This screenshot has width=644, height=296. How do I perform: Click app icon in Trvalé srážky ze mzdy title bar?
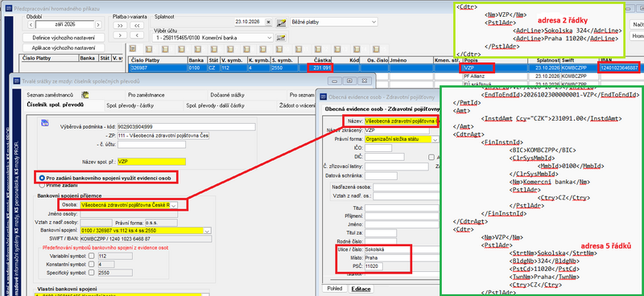(16, 80)
